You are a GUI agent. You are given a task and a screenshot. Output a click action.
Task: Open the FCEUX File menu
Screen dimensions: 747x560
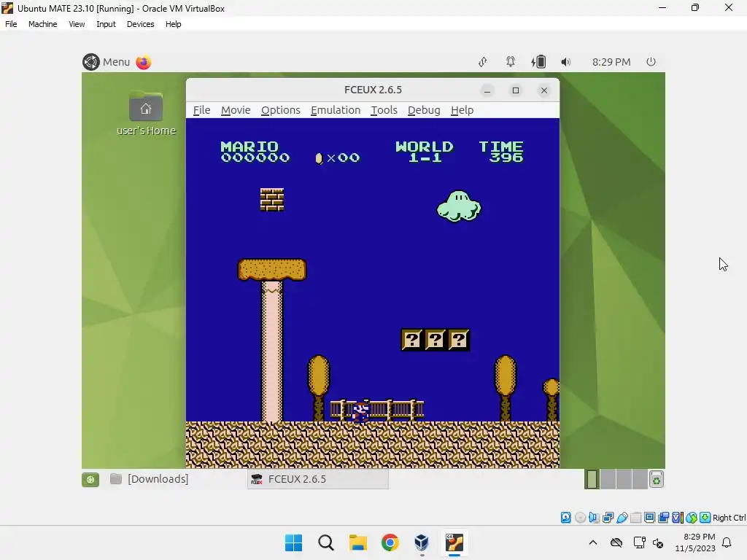pos(201,110)
